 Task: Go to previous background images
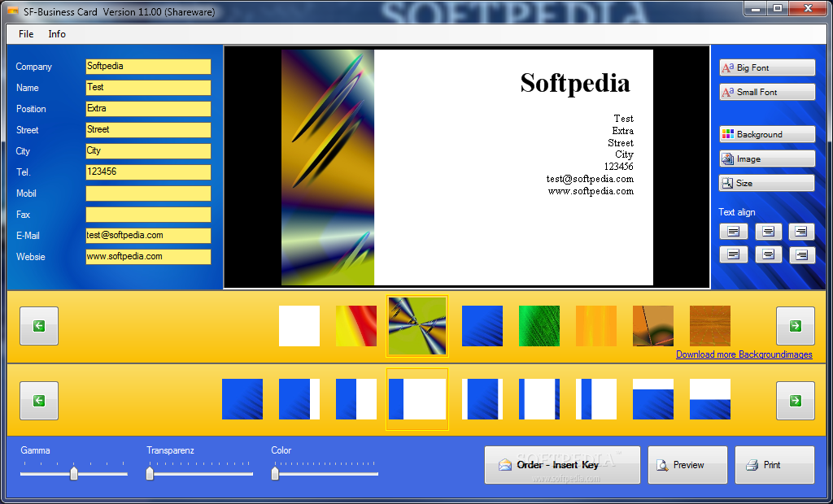pyautogui.click(x=39, y=325)
